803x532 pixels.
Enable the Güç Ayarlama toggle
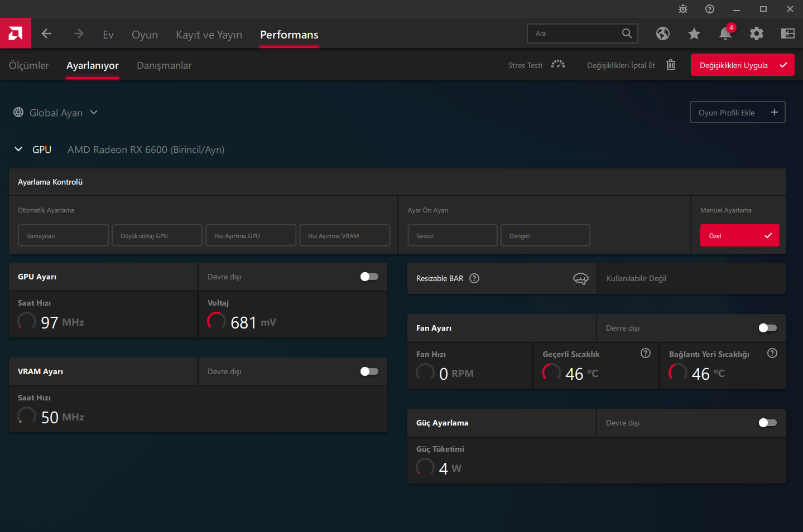click(x=767, y=423)
